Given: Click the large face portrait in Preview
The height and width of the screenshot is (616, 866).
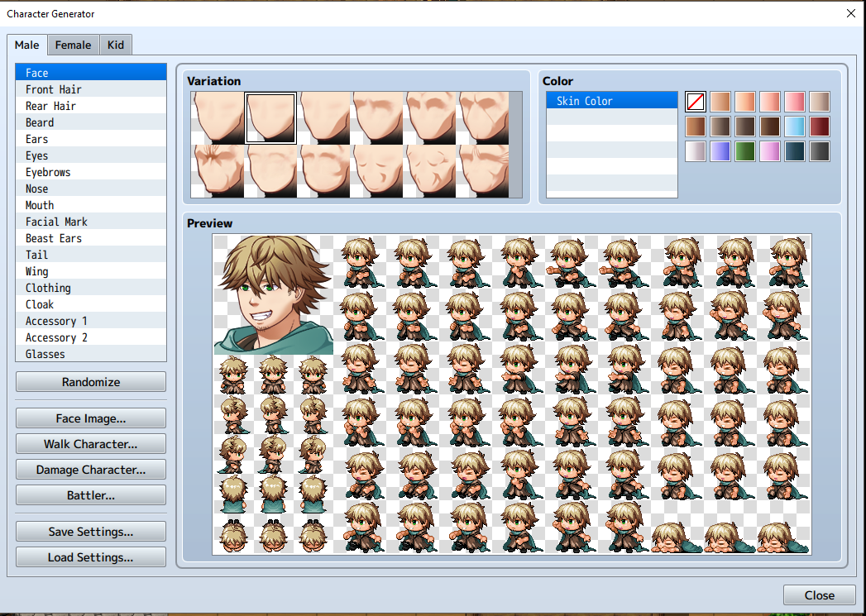Looking at the screenshot, I should [x=274, y=294].
